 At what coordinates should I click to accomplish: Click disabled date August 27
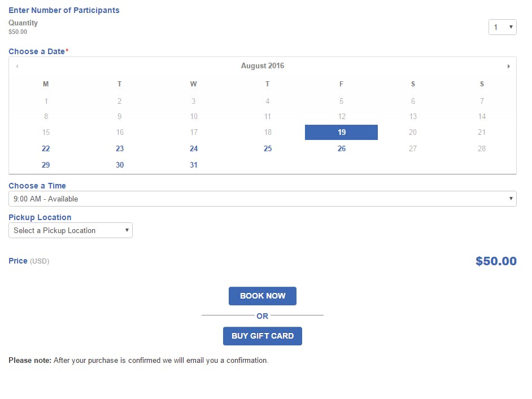coord(413,149)
